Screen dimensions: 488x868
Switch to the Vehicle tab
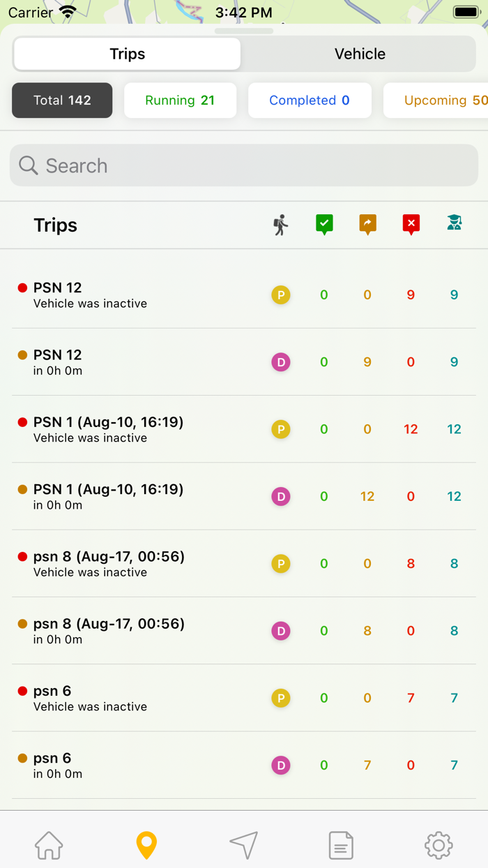point(360,54)
